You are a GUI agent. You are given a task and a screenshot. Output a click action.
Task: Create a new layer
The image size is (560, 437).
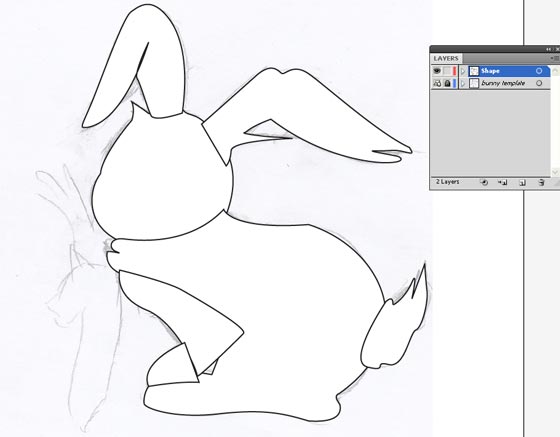[522, 182]
